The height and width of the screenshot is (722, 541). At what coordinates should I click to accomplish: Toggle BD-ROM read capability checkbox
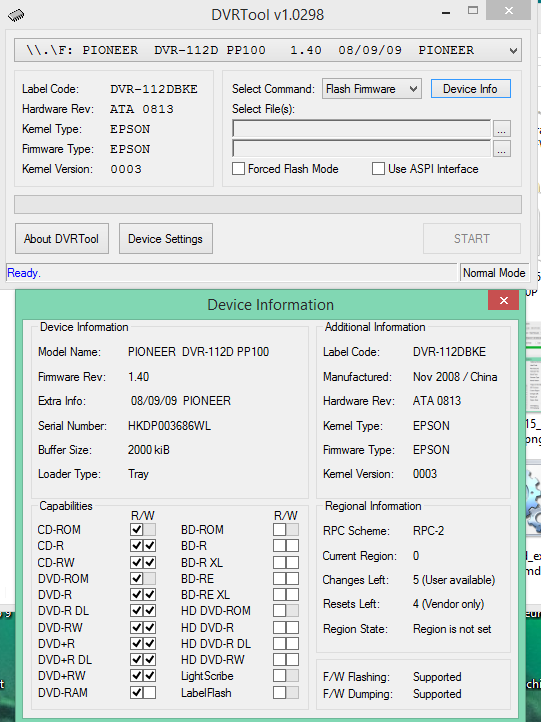279,530
